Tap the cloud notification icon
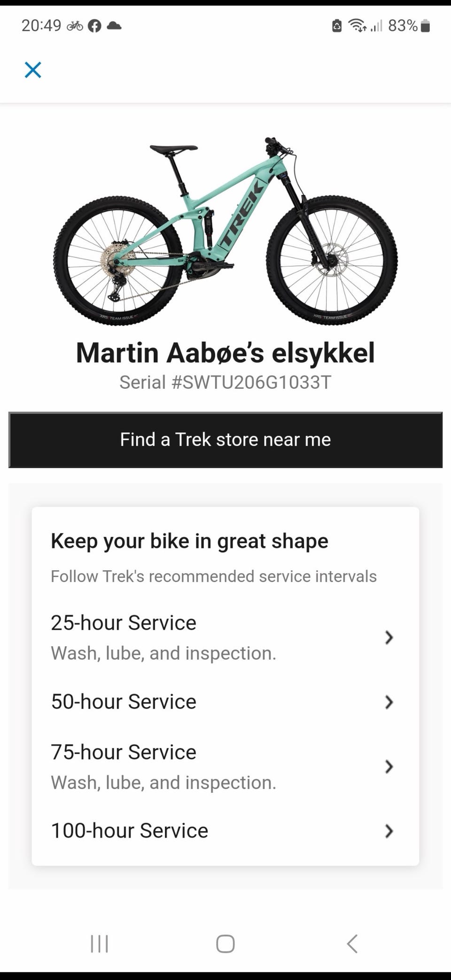The height and width of the screenshot is (980, 451). [x=114, y=26]
